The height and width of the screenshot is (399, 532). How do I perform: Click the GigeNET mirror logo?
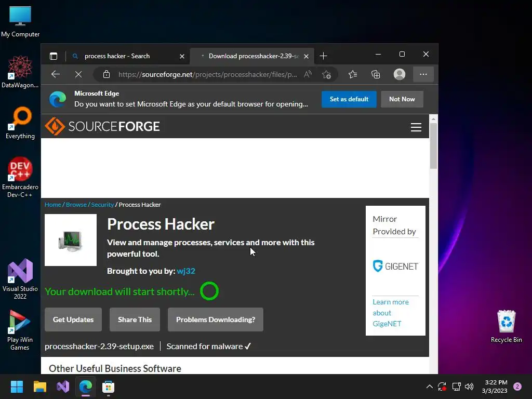(395, 267)
